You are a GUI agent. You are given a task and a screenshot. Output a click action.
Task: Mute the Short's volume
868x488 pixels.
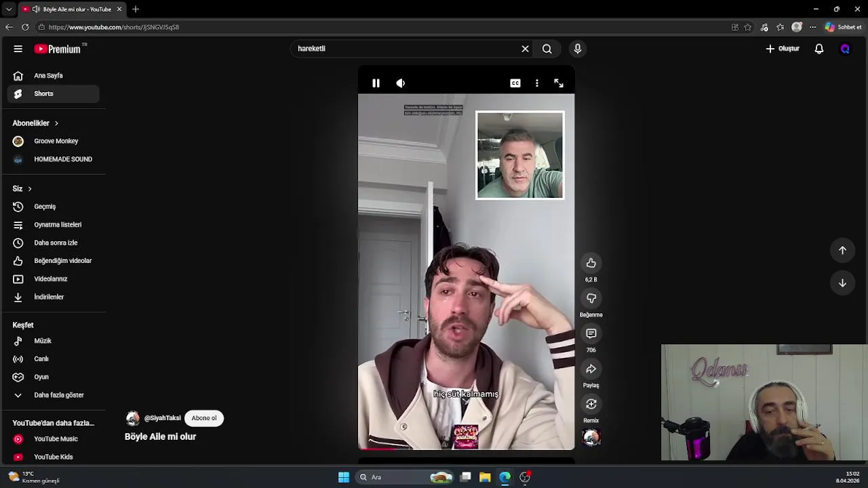point(401,83)
